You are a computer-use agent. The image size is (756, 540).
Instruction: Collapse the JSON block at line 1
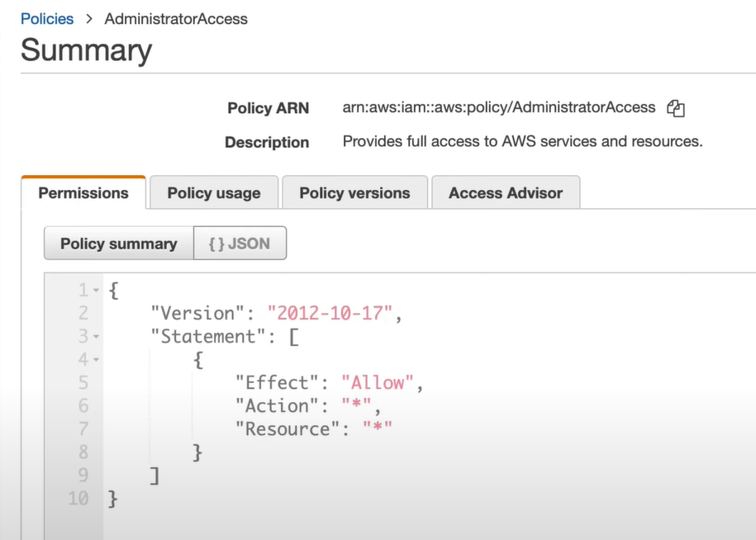click(96, 291)
